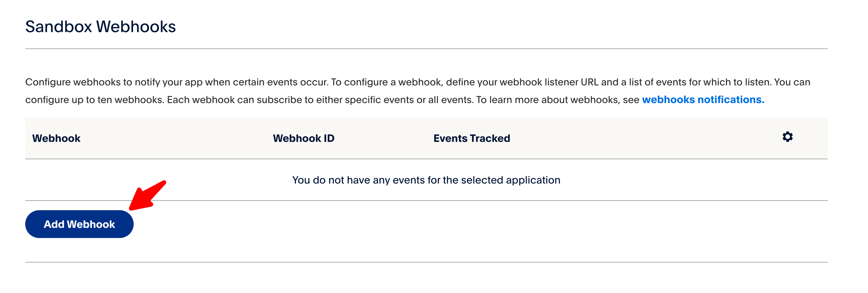Viewport: 868px width, 293px height.
Task: Click the Add Webhook button
Action: (79, 224)
